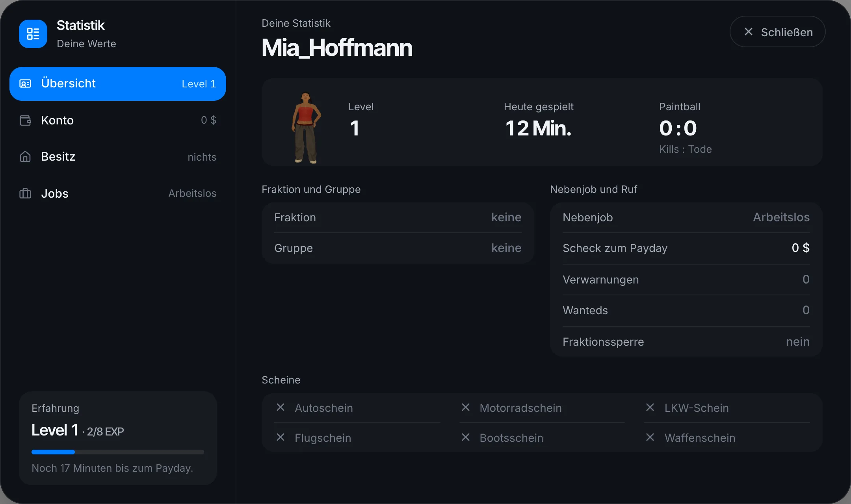851x504 pixels.
Task: Click the Waffenschein license label
Action: pyautogui.click(x=700, y=438)
